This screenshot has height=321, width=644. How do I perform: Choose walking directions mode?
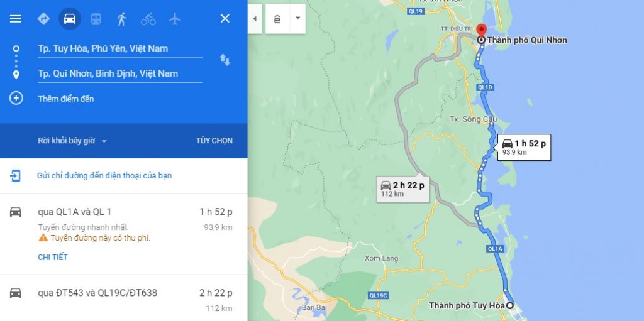point(122,19)
